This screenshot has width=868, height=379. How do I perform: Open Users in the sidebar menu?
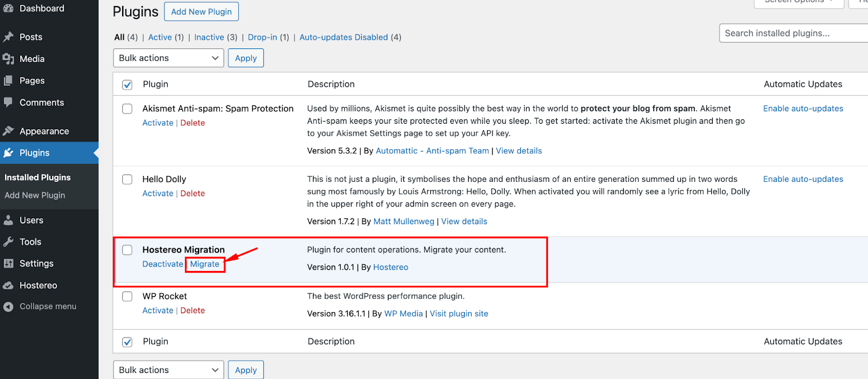click(31, 220)
